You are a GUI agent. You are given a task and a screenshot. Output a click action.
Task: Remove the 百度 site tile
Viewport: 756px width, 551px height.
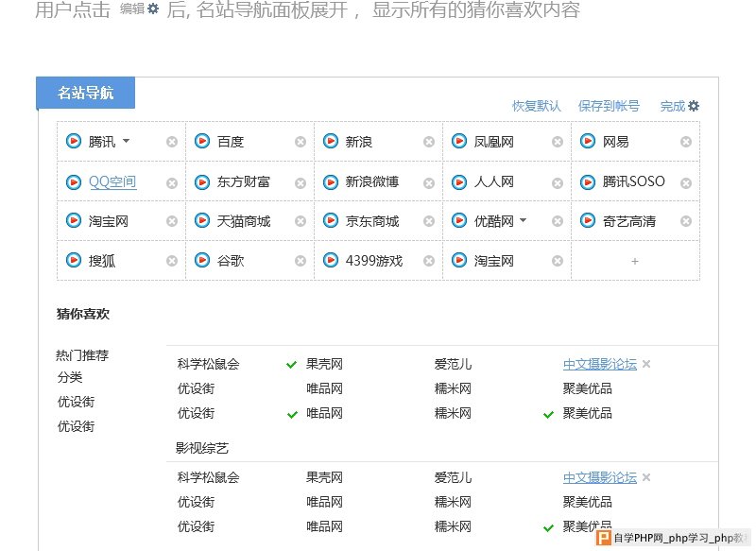tap(301, 142)
